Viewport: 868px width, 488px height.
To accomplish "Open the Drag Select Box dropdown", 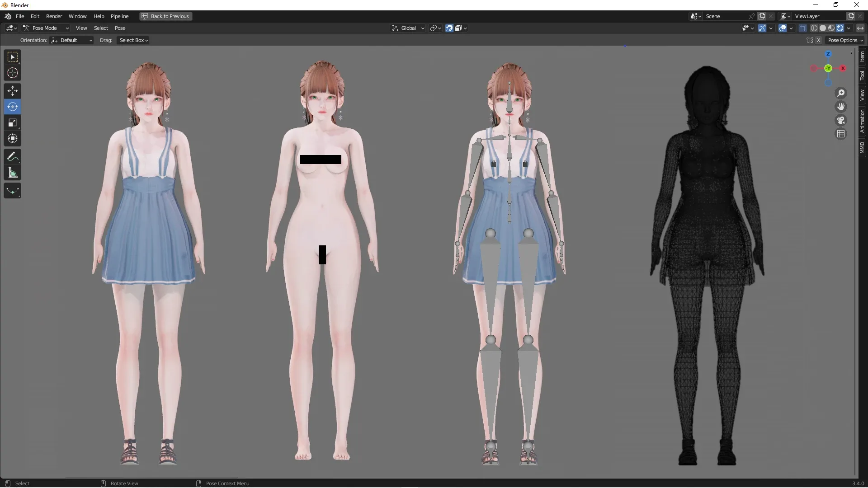I will tap(133, 40).
